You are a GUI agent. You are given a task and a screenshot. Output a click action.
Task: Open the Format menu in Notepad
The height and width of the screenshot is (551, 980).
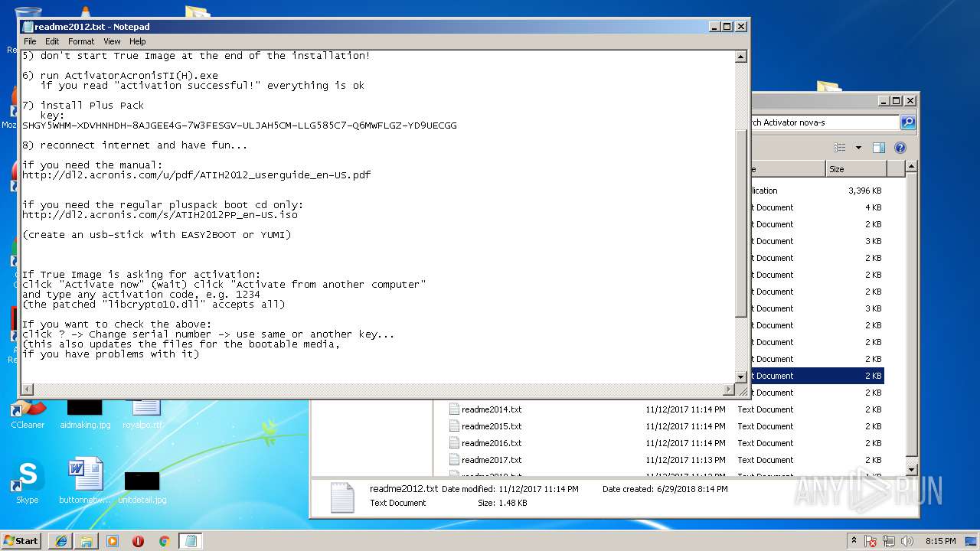[81, 41]
